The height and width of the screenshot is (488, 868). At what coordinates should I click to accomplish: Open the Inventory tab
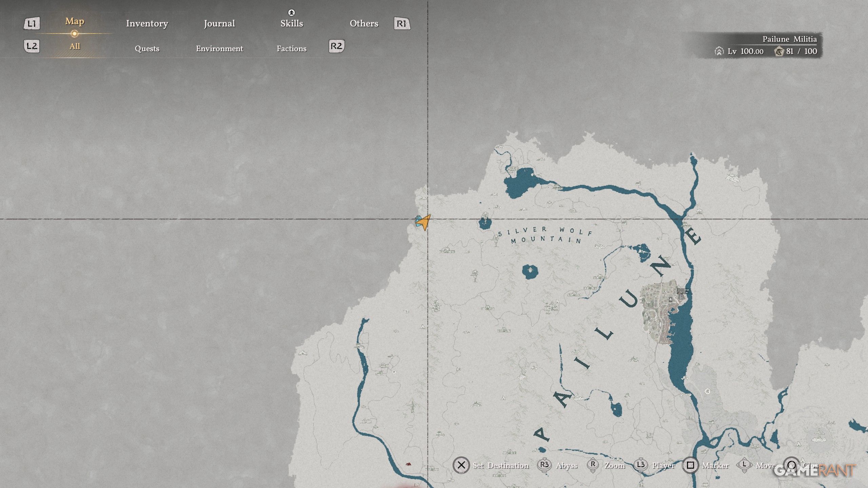[x=147, y=23]
